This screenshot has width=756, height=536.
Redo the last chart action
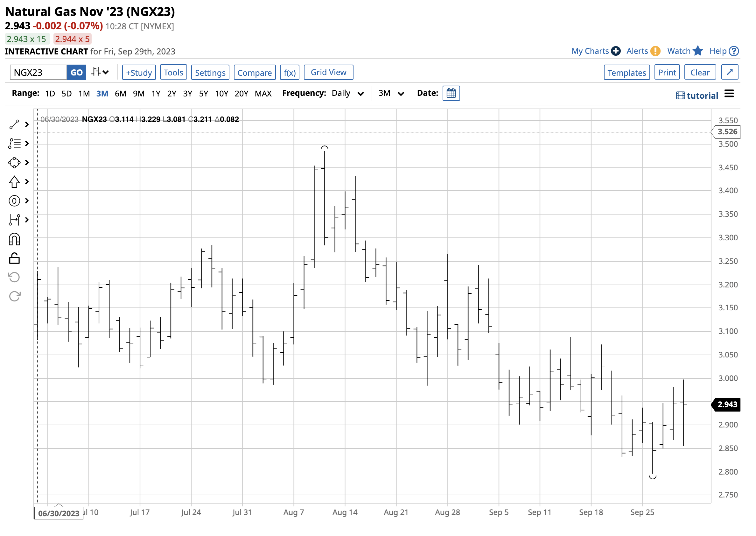[15, 296]
